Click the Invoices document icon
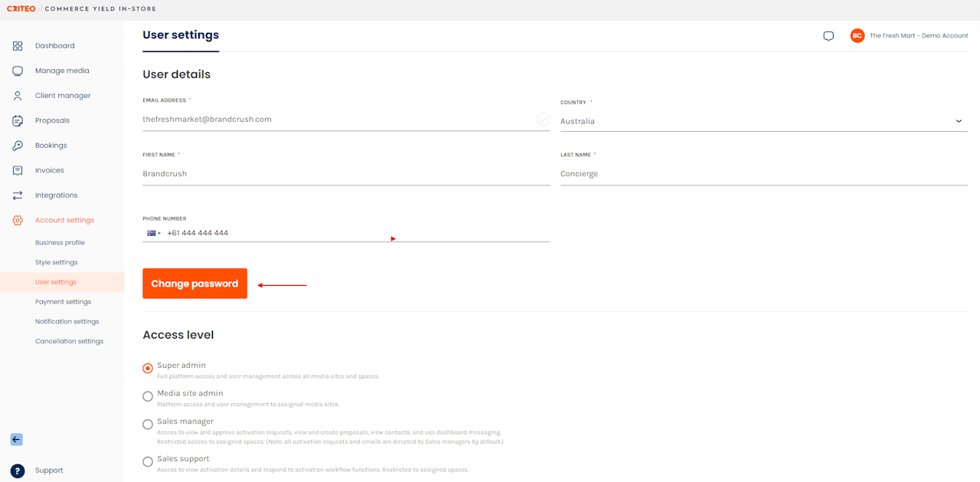 pos(18,170)
